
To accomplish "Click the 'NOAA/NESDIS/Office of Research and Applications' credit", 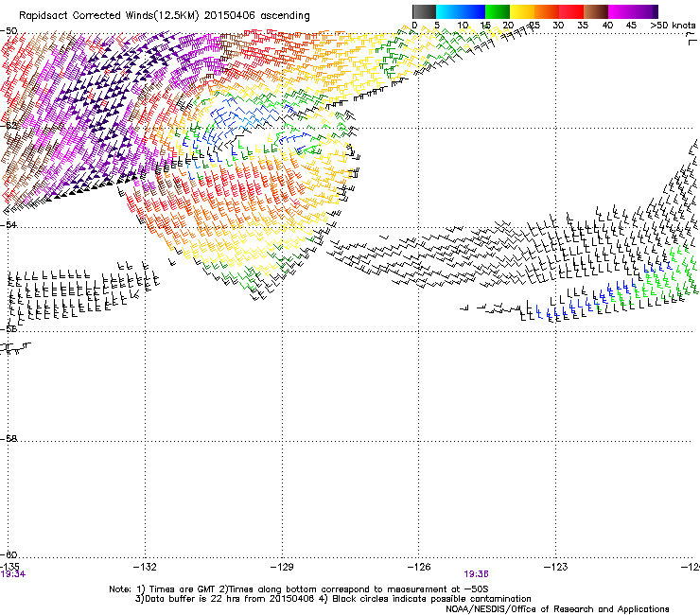I will (x=557, y=609).
